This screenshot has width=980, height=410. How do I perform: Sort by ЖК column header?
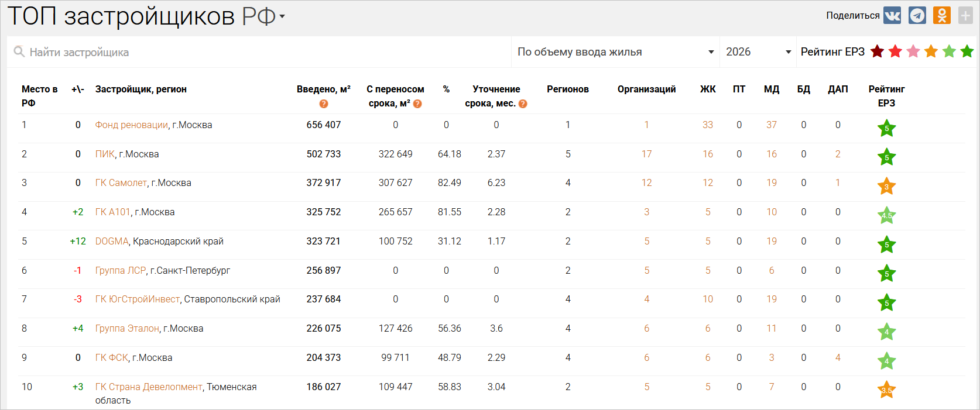tap(708, 89)
